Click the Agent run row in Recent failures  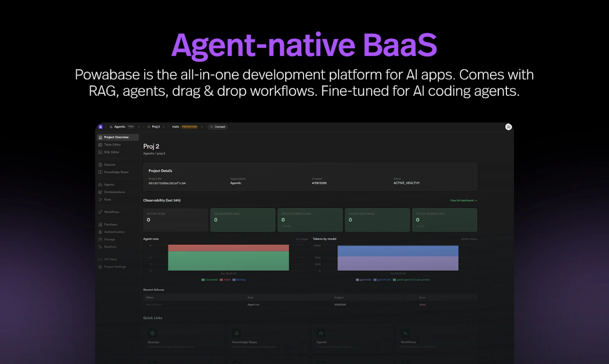point(310,305)
